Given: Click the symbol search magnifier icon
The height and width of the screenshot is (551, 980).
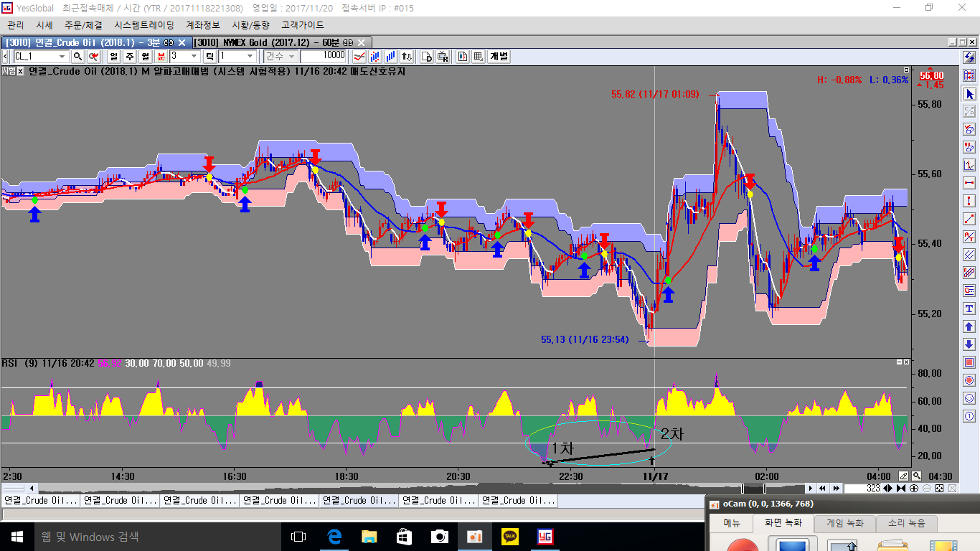Looking at the screenshot, I should 77,56.
